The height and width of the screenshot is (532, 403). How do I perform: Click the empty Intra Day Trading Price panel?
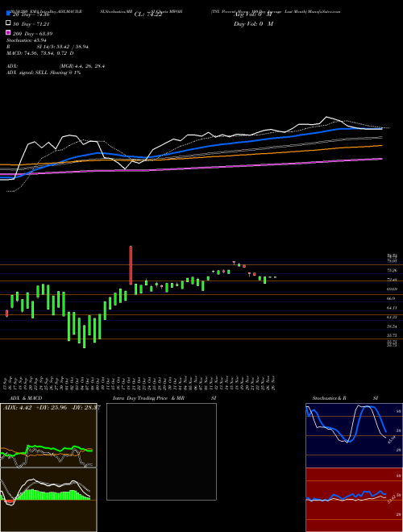[x=161, y=451]
